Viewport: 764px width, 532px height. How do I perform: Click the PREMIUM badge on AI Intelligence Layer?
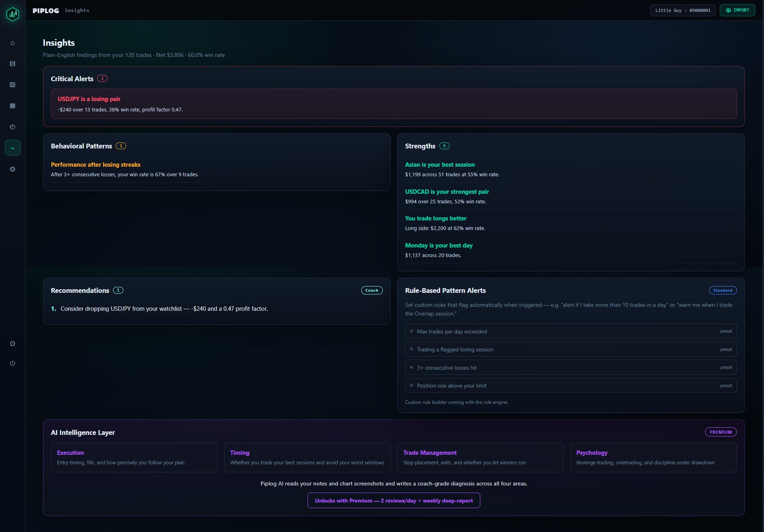[721, 432]
